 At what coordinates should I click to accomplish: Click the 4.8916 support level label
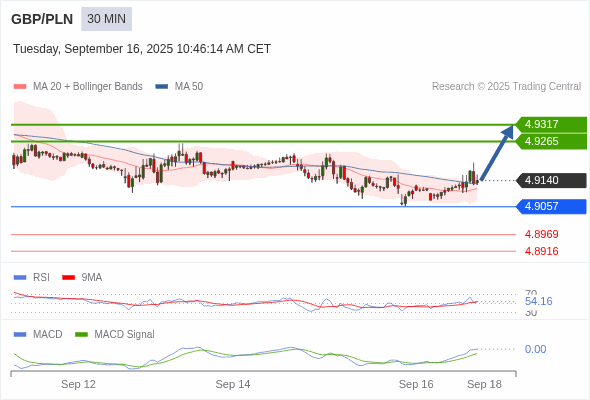coord(541,251)
